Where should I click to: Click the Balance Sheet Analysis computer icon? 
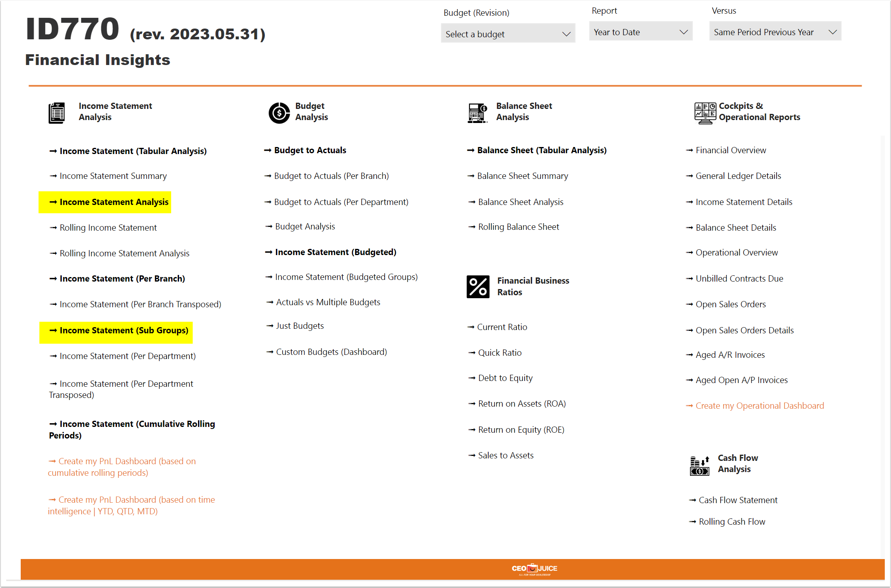477,113
